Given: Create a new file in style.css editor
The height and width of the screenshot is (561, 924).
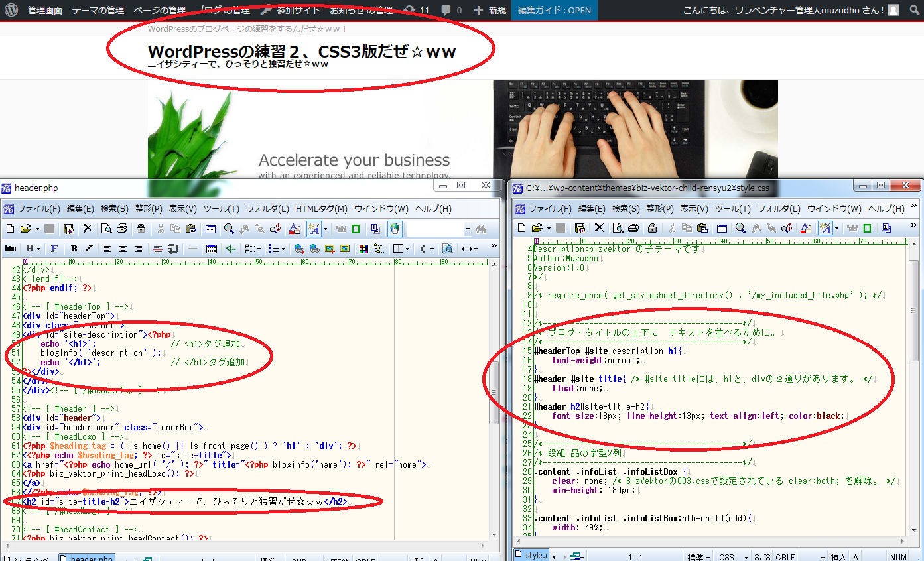Looking at the screenshot, I should coord(521,228).
